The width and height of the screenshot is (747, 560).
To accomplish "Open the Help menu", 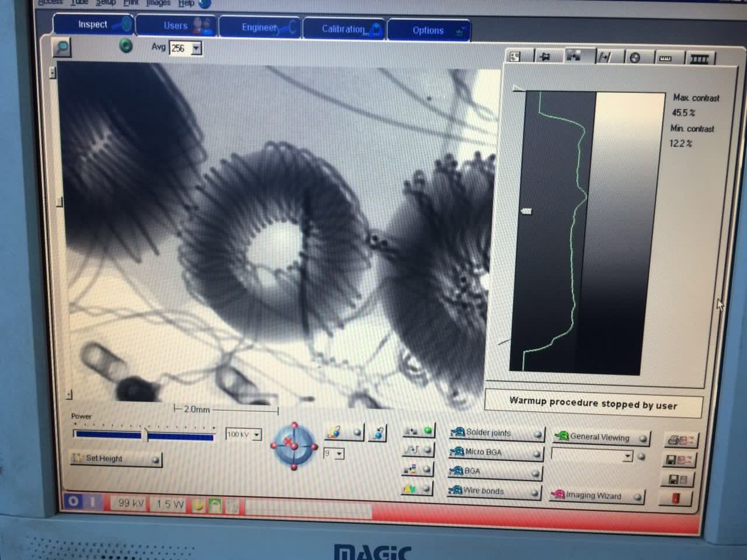I will (x=186, y=3).
